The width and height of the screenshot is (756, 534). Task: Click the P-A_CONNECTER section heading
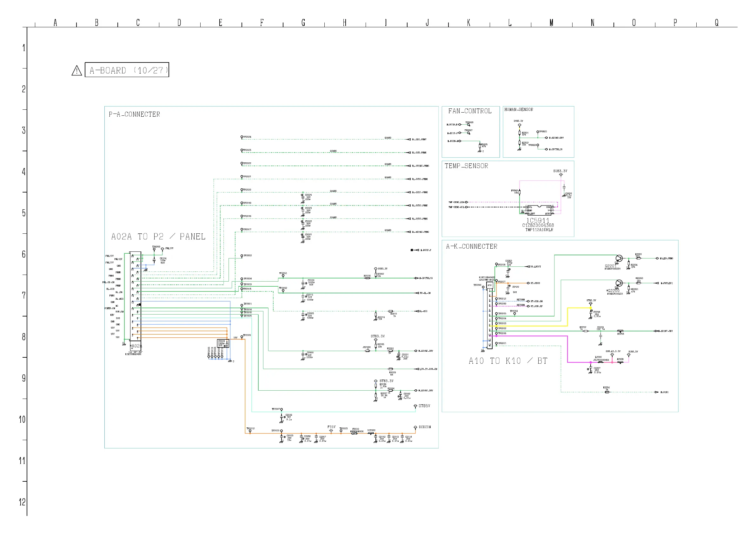(x=134, y=114)
